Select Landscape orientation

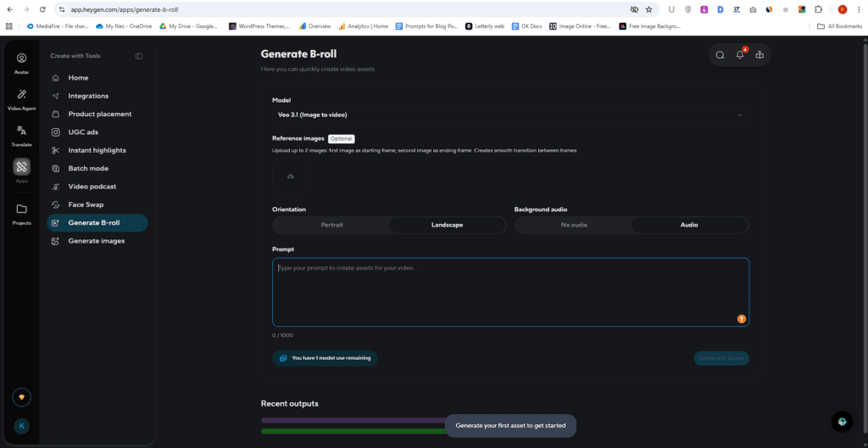(x=448, y=225)
